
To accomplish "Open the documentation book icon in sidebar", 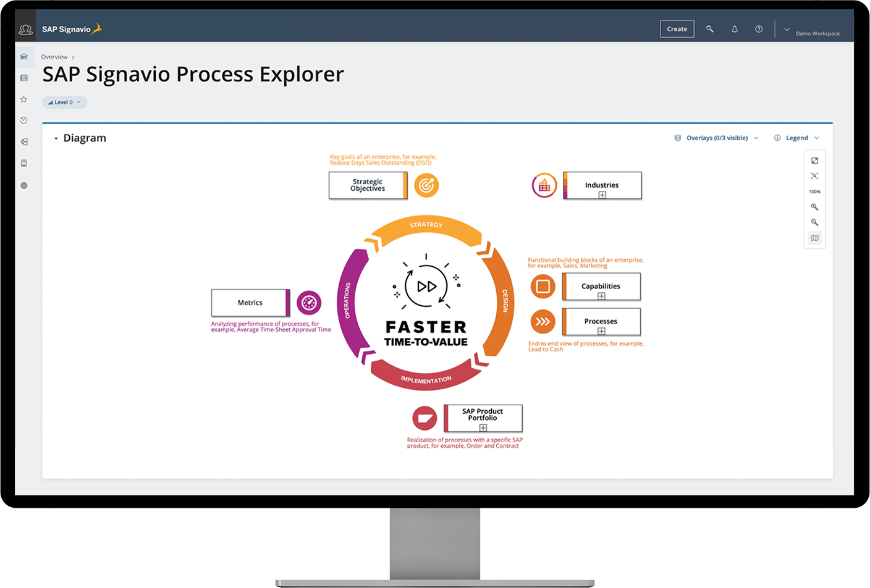I will (23, 162).
